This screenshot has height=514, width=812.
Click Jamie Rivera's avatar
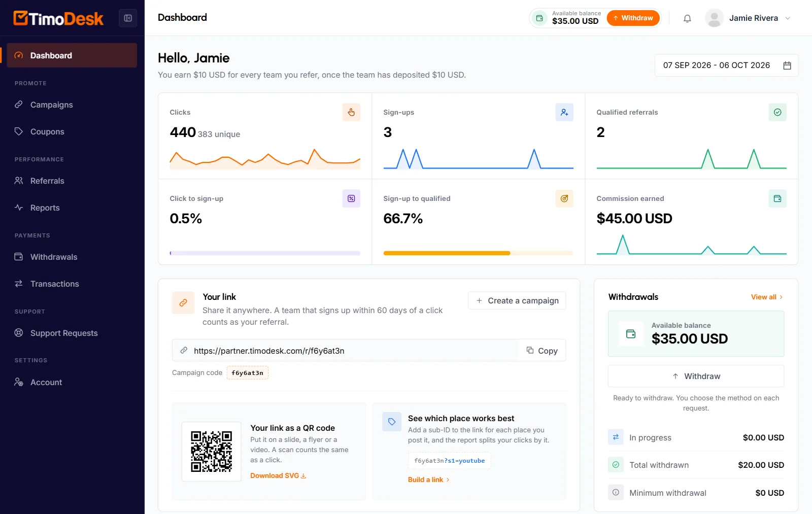pos(714,18)
